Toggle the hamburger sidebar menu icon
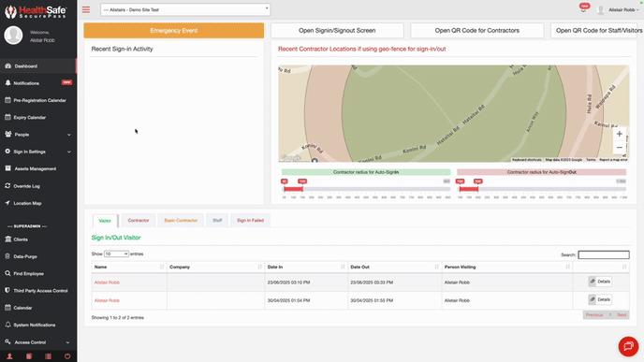This screenshot has height=362, width=644. tap(86, 9)
